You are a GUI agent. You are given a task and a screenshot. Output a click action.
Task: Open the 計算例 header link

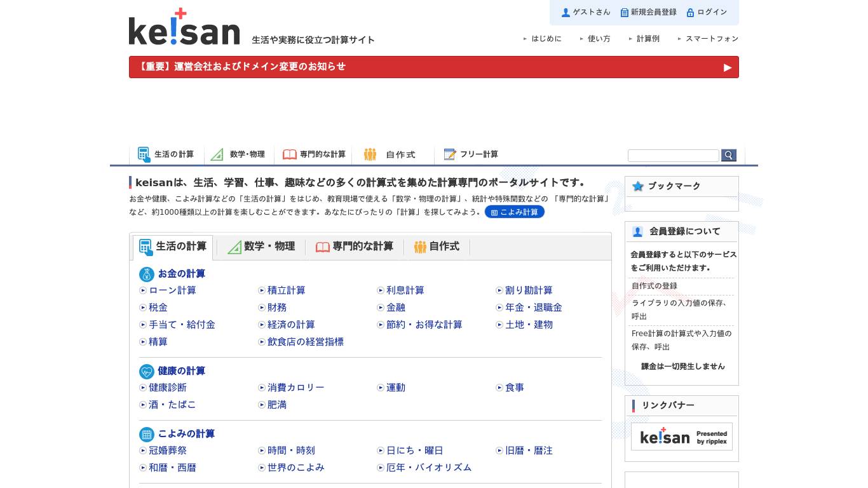[648, 39]
